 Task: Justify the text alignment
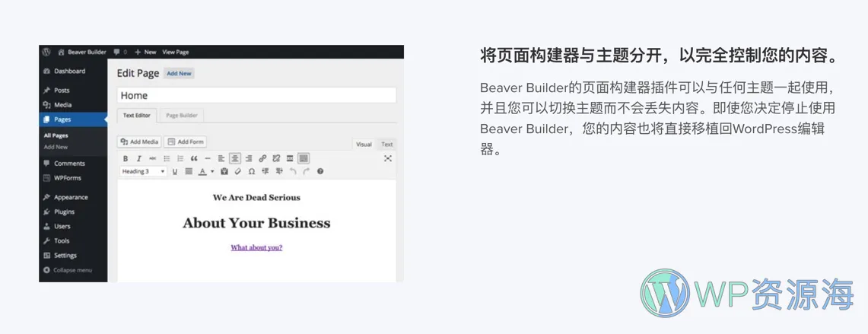click(189, 172)
